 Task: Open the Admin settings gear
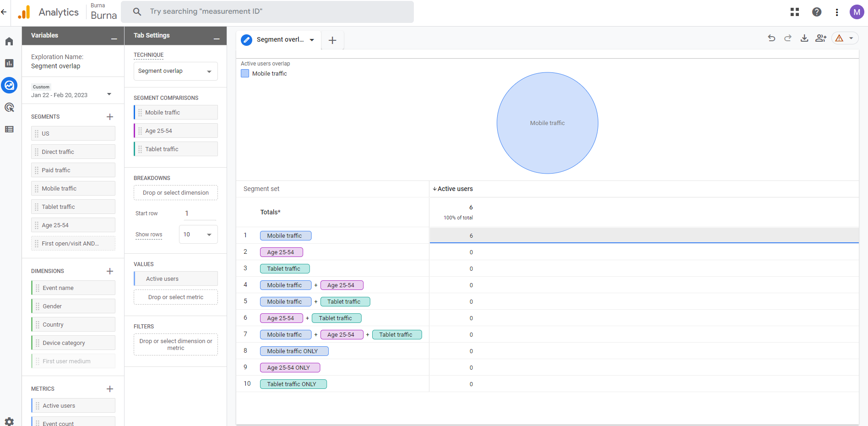(9, 421)
